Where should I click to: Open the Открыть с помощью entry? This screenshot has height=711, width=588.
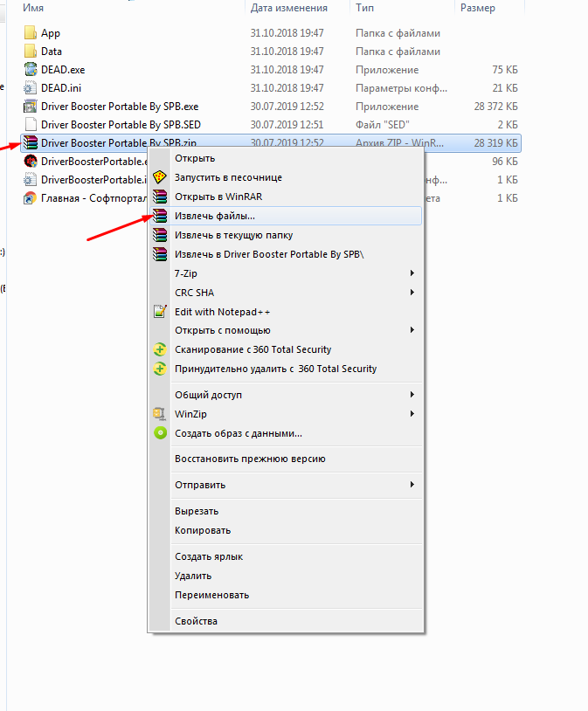point(286,330)
